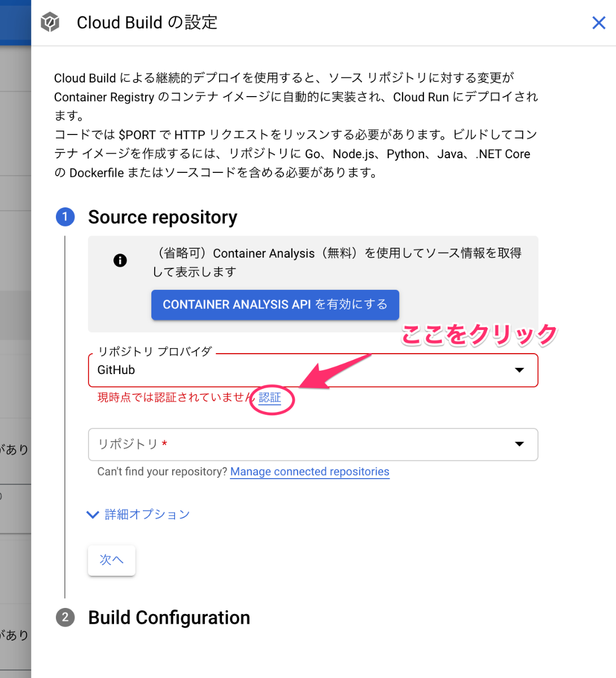
Task: Click the Cloud Build hexagon logo icon
Action: point(50,23)
